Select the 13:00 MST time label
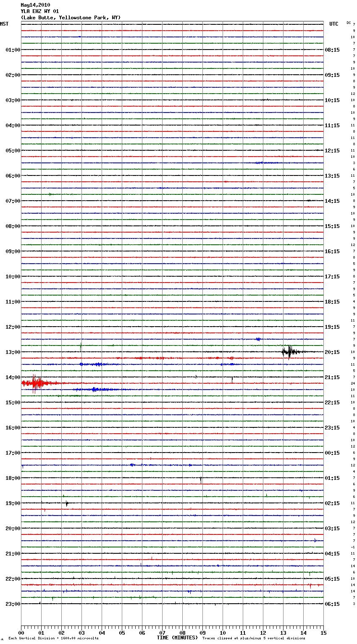357x644 pixels. tap(13, 352)
